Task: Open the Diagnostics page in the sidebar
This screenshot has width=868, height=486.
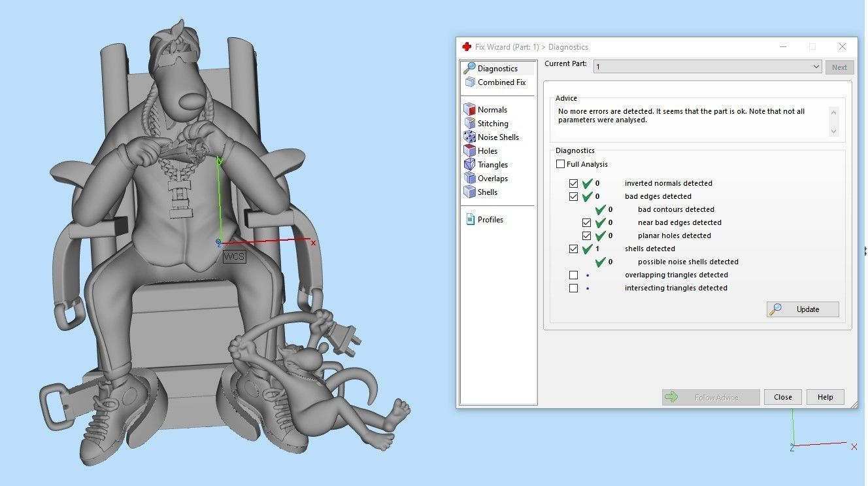Action: point(497,69)
